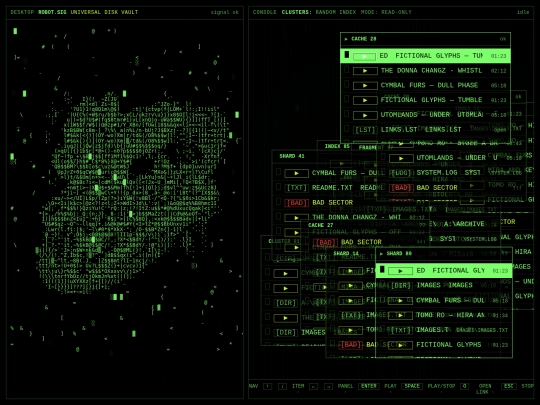Click the 'signal ok' status text
This screenshot has height=405, width=540.
tap(225, 12)
